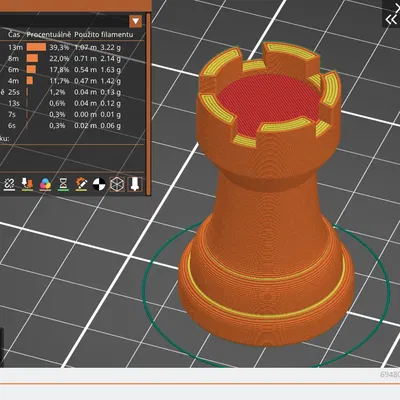
Task: Click the 25s time value
Action: coord(14,92)
